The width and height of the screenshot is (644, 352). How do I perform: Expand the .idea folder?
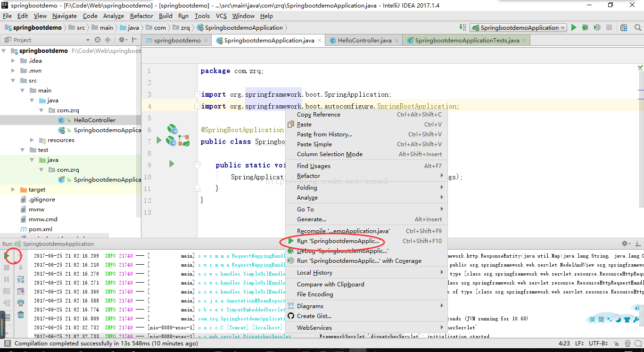pos(14,60)
